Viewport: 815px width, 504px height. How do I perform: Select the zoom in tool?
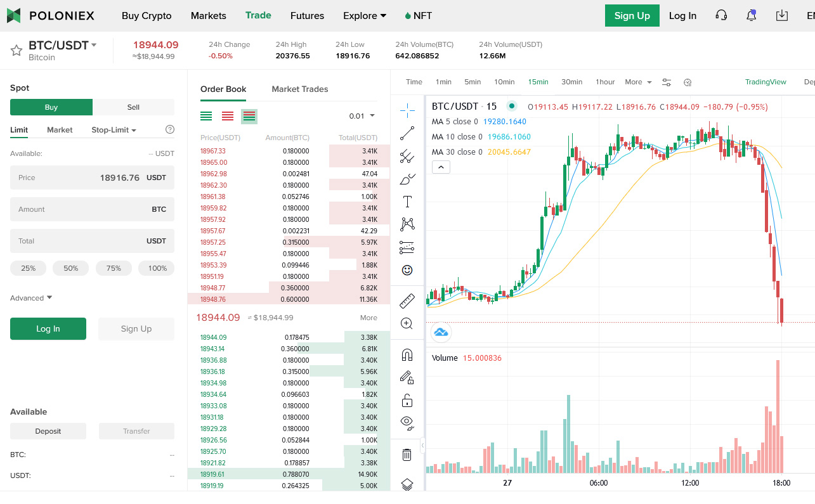(407, 324)
